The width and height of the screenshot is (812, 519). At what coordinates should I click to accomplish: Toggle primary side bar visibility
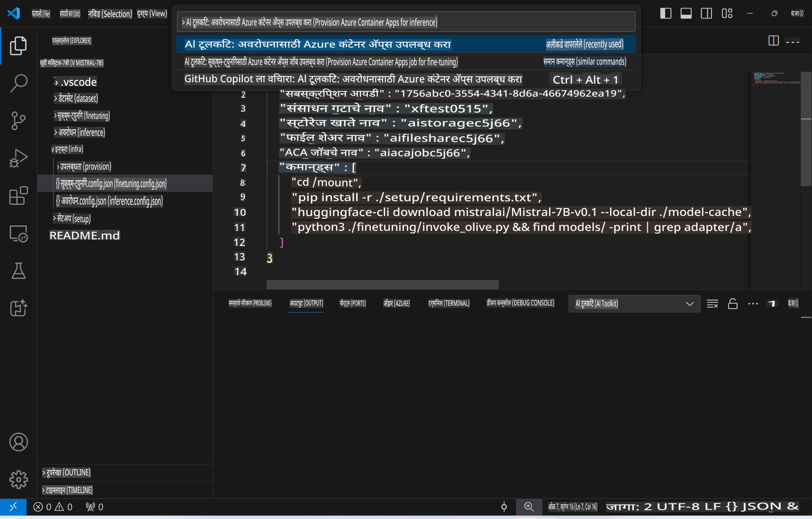pos(665,14)
